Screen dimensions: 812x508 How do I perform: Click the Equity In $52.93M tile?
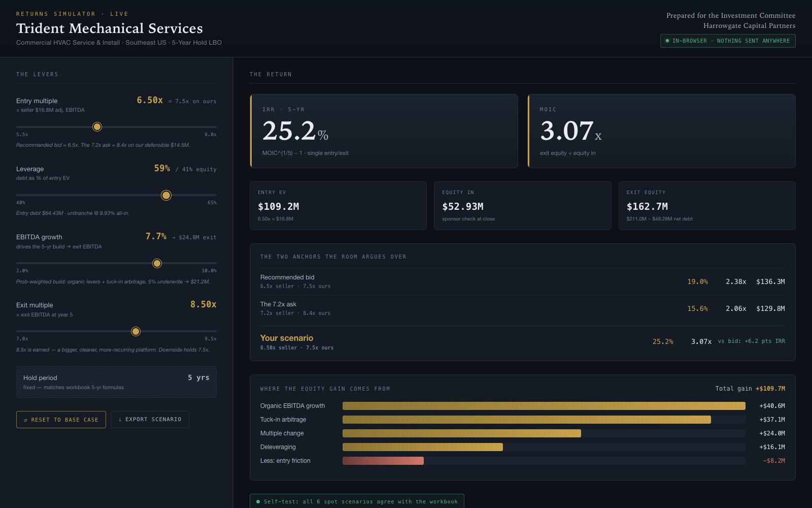[523, 206]
